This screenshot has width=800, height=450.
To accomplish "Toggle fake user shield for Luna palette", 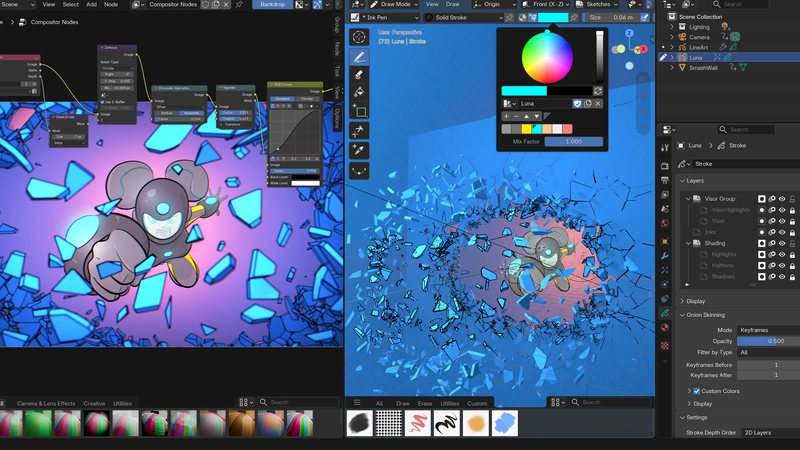I will tap(577, 104).
